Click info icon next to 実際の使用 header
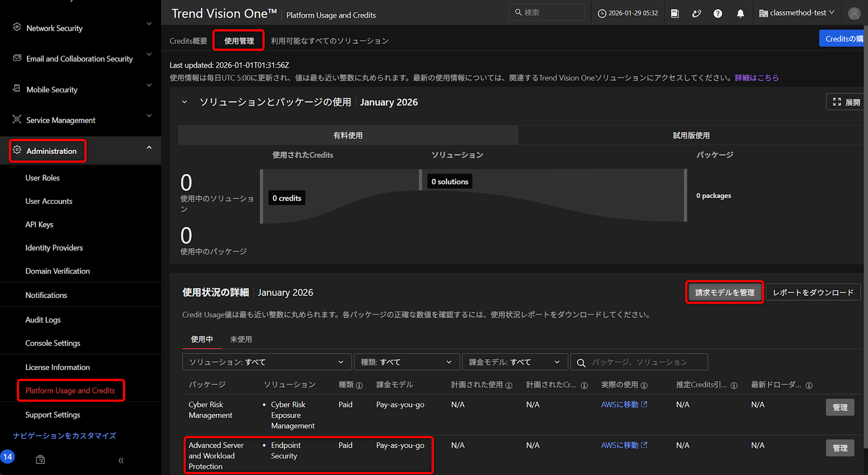The width and height of the screenshot is (868, 475). click(x=644, y=385)
